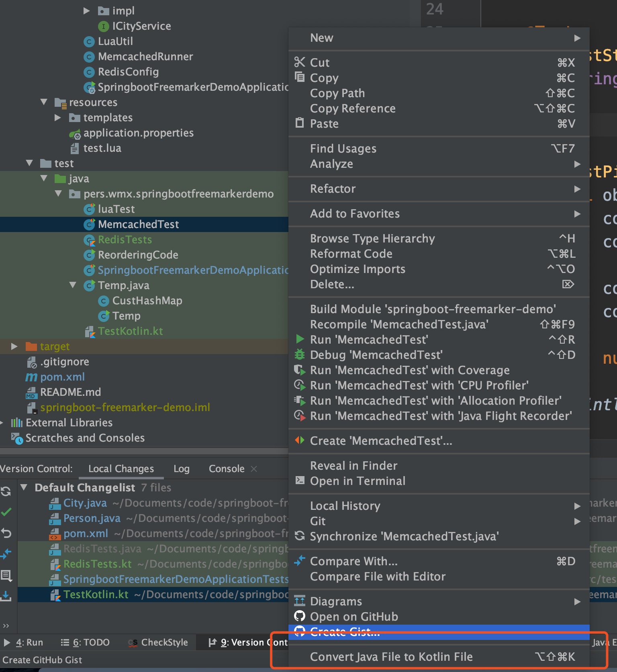Expand the target folder in project tree
Screen dimensions: 617x672
tap(14, 346)
